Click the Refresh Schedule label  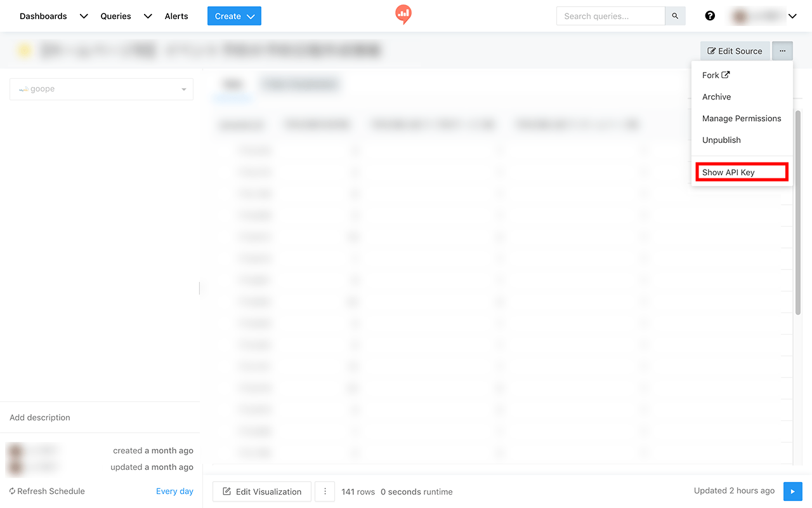(x=47, y=491)
